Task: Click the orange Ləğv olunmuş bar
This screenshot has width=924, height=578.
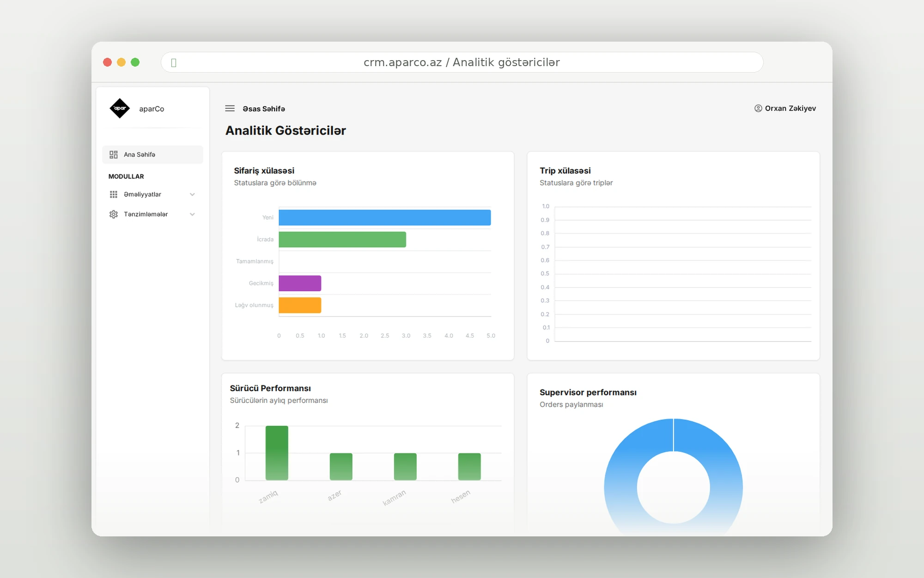Action: 300,305
